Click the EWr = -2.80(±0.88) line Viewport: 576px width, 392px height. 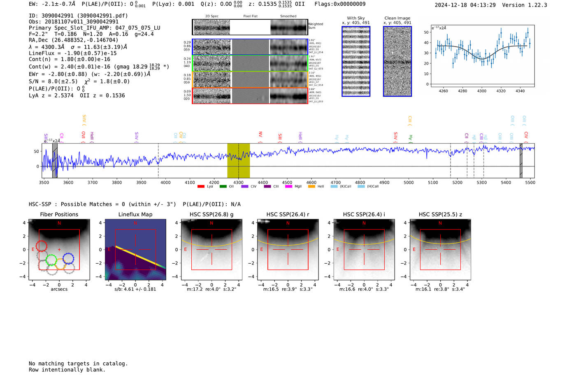coord(89,74)
